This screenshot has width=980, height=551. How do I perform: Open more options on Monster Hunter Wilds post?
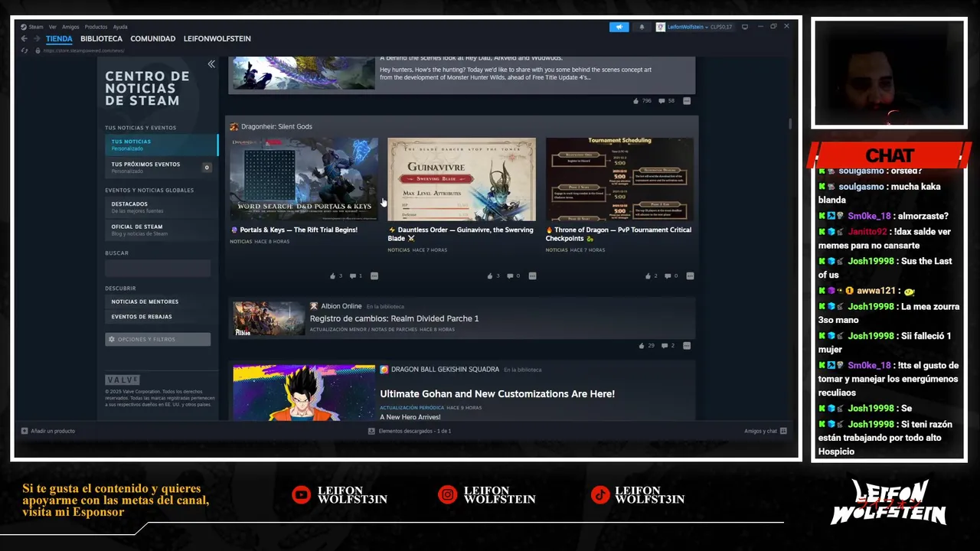point(687,101)
